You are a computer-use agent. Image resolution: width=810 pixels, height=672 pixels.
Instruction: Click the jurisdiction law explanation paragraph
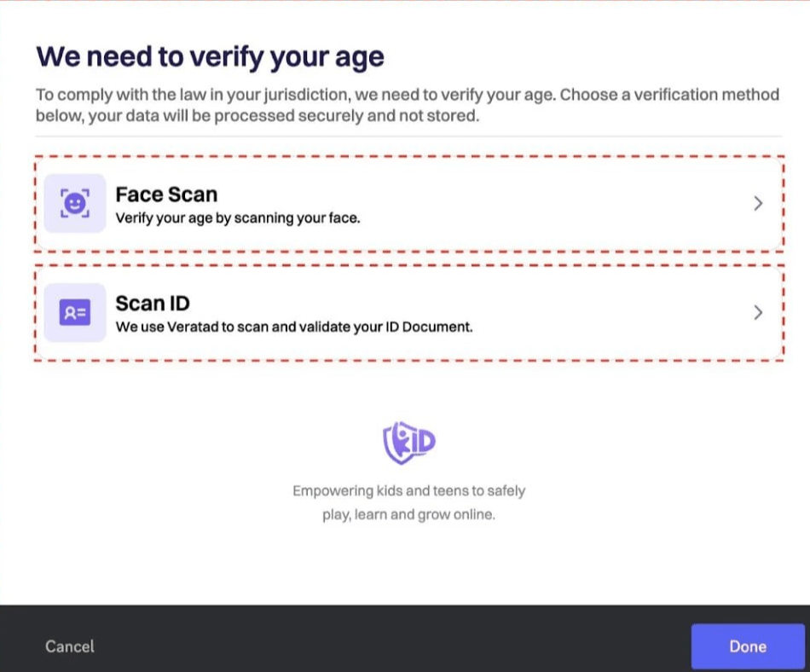tap(407, 105)
